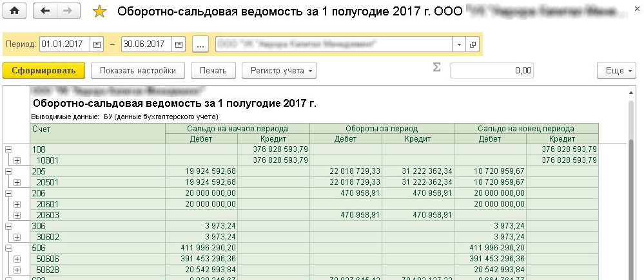
Task: Expand subaccount 20501
Action: (x=17, y=182)
